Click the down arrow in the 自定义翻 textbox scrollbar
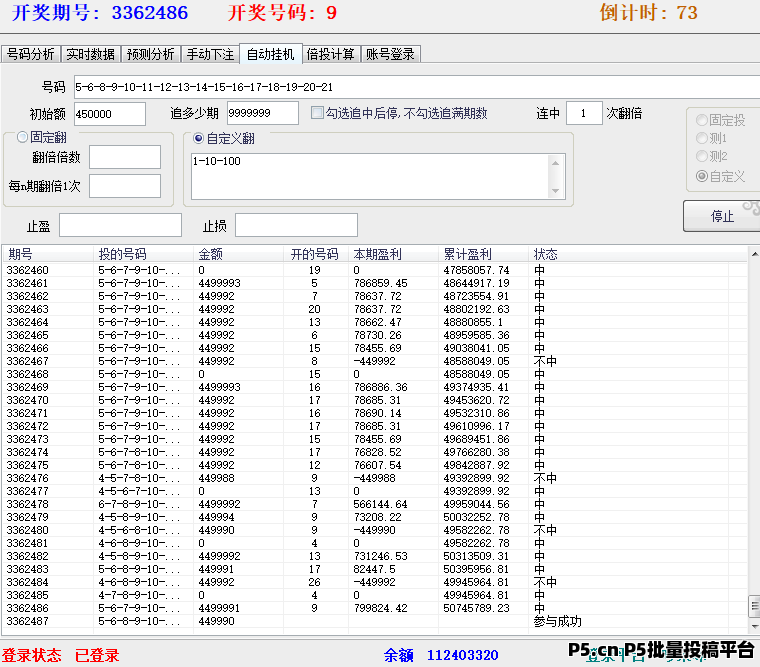Image resolution: width=760 pixels, height=667 pixels. [x=556, y=190]
